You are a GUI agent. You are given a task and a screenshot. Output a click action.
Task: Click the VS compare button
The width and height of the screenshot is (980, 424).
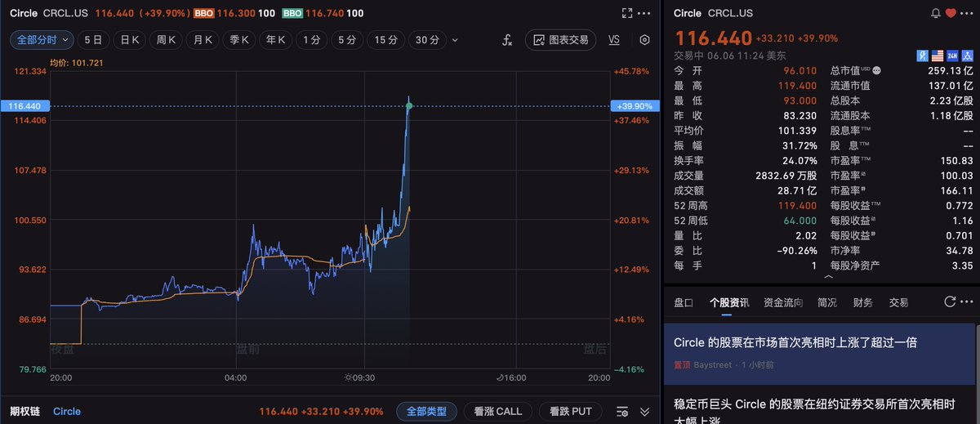614,39
